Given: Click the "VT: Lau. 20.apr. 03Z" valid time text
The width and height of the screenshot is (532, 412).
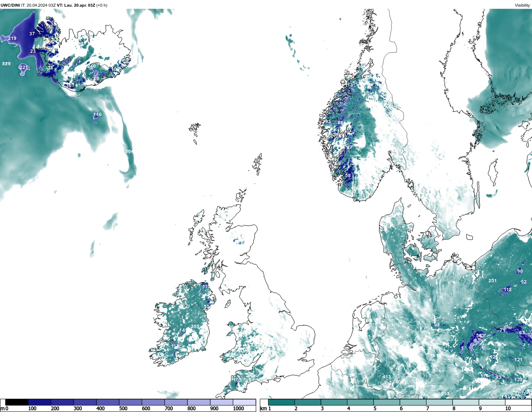Looking at the screenshot, I should [76, 5].
